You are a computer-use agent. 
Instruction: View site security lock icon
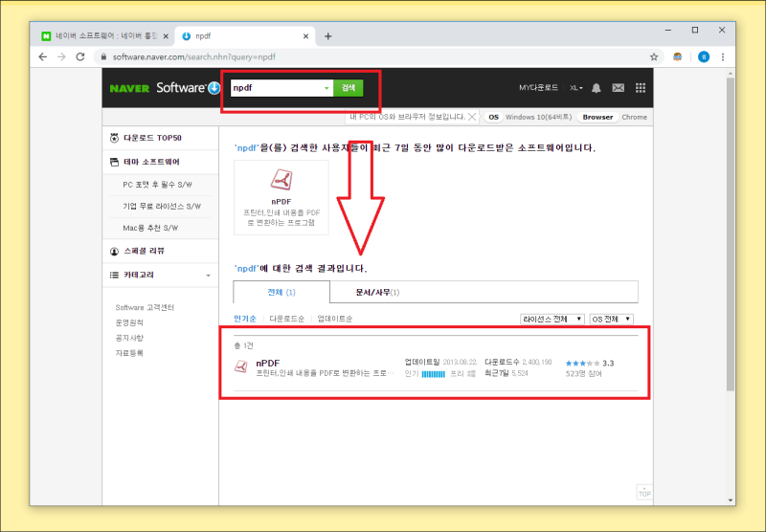103,57
